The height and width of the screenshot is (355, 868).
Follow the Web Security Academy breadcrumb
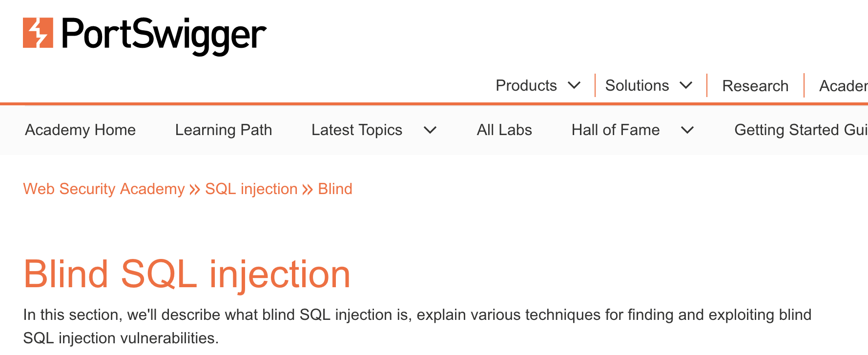pyautogui.click(x=104, y=189)
